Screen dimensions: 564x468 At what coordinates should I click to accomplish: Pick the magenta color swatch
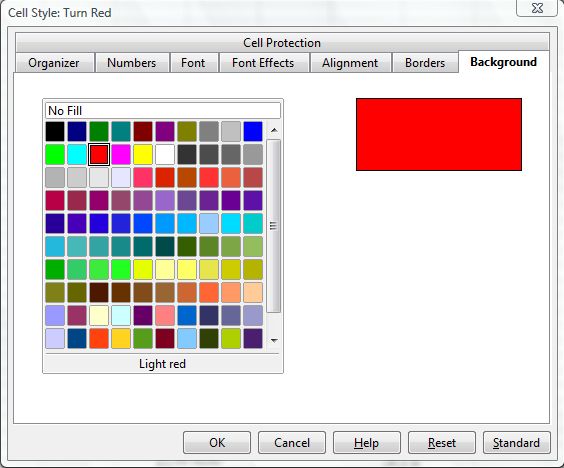coord(121,154)
